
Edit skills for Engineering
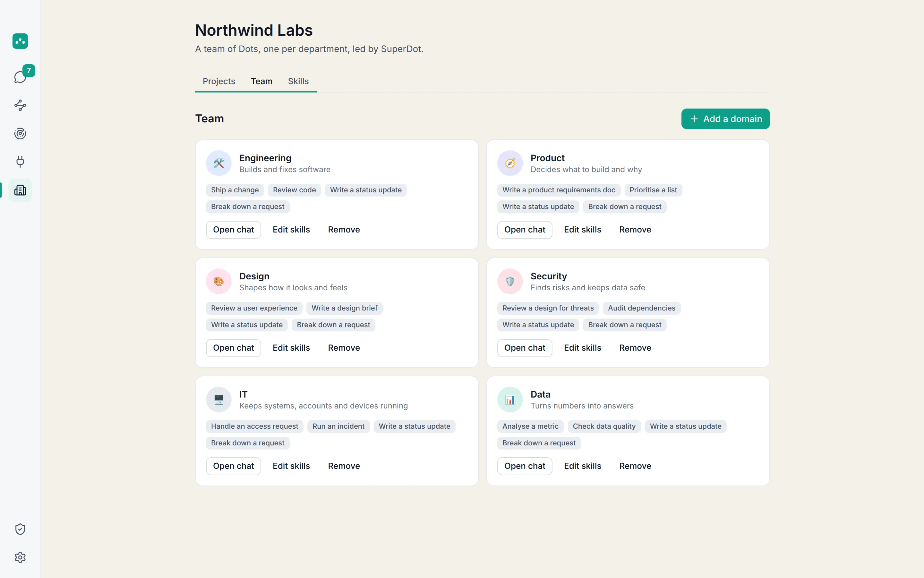(291, 230)
